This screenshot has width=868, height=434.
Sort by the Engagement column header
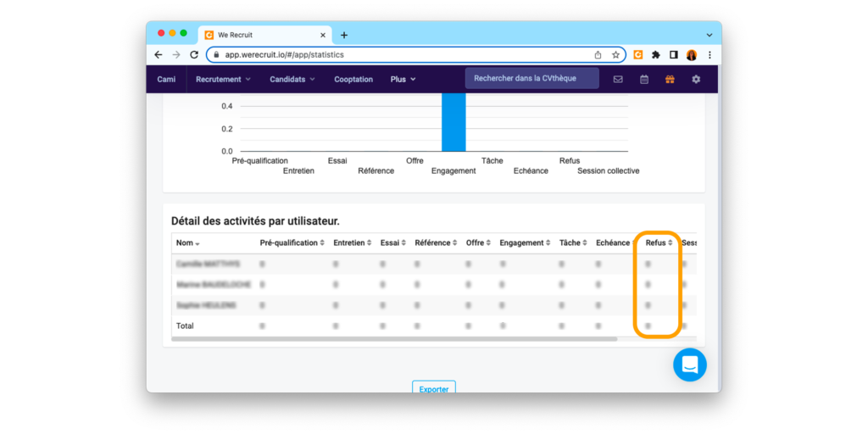tap(526, 243)
